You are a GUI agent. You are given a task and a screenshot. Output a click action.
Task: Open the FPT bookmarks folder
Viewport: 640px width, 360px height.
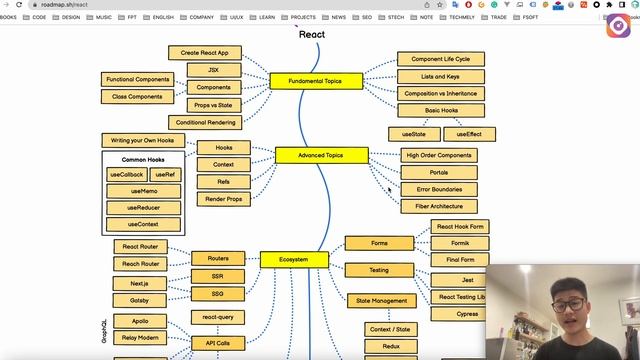(127, 18)
